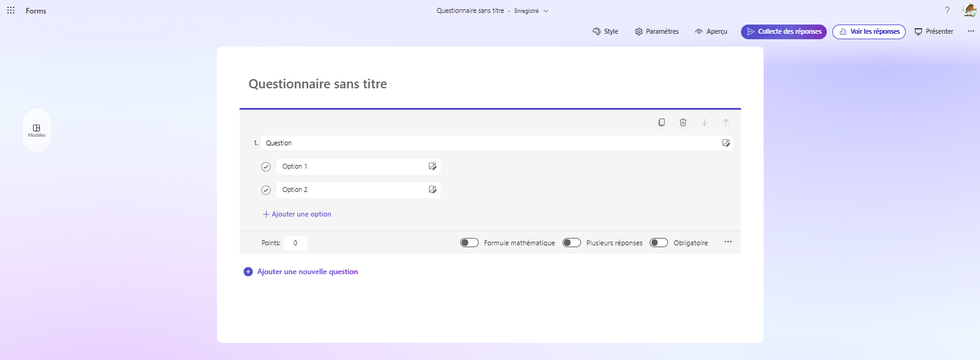Move question down with arrow icon
The image size is (980, 360).
(x=704, y=123)
